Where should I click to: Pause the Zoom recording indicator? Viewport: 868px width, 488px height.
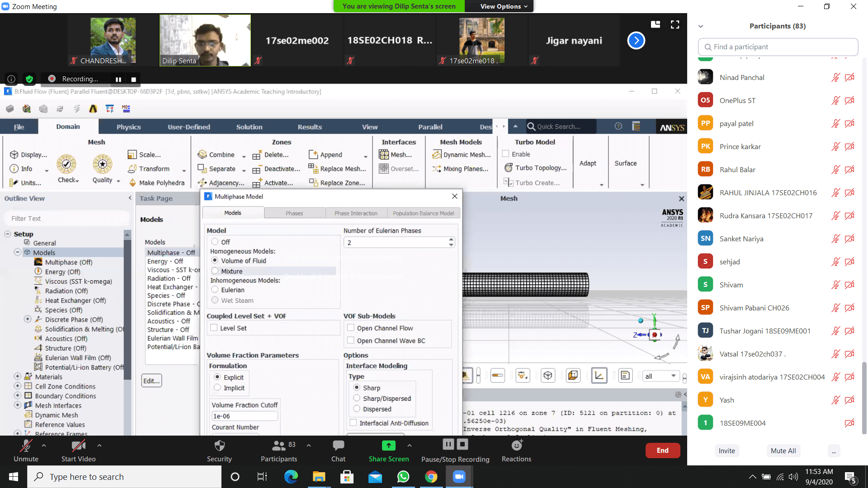(x=118, y=79)
